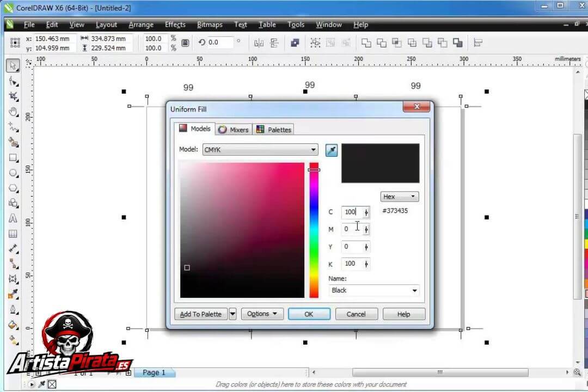
Task: Click the vertical hue slider bar
Action: (x=314, y=230)
